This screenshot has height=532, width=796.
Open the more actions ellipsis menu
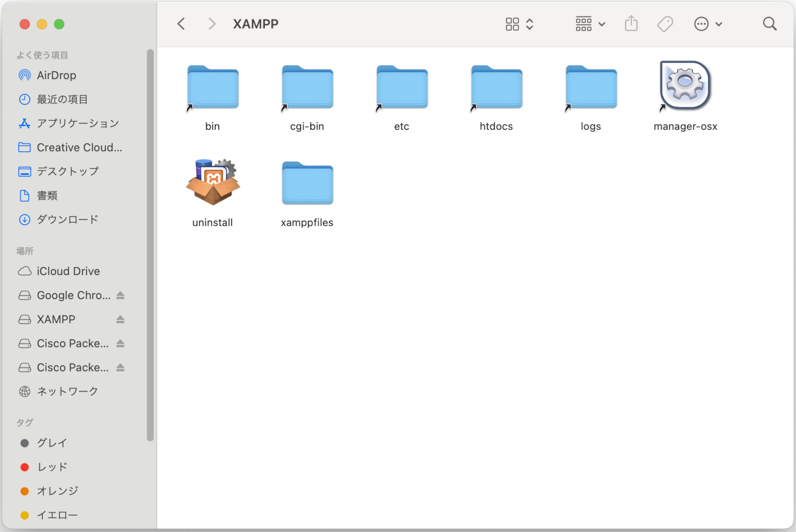(707, 24)
